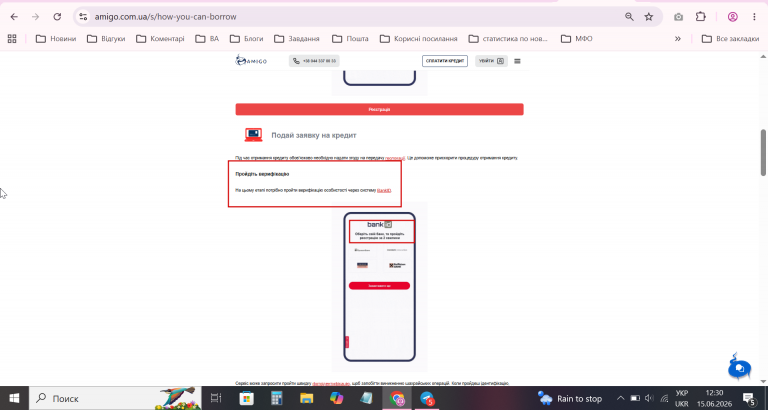Viewport: 768px width, 410px height.
Task: Show hidden system tray icons
Action: [x=620, y=398]
